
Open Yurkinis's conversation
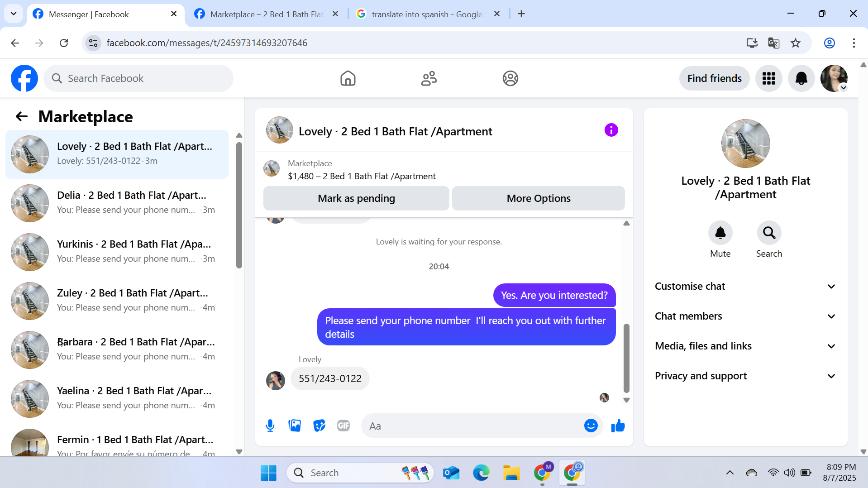(x=117, y=252)
